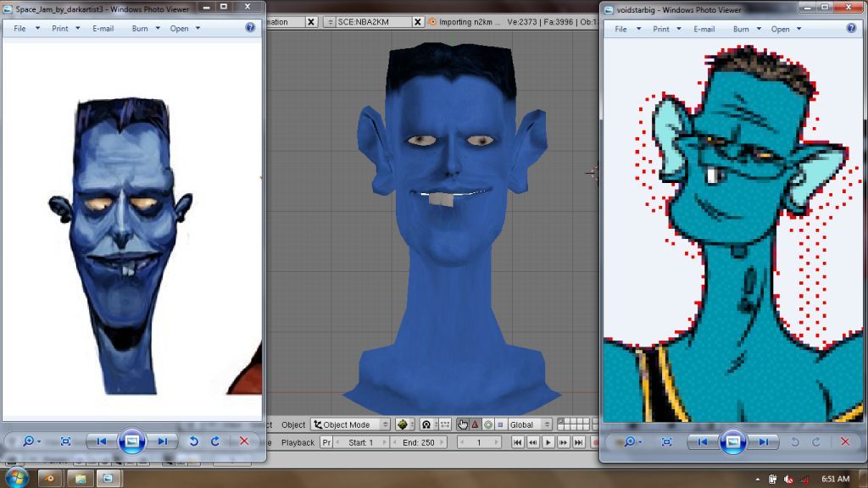Go to previous image in voidstarbig viewer
Screen dimensions: 868x488
tap(703, 441)
